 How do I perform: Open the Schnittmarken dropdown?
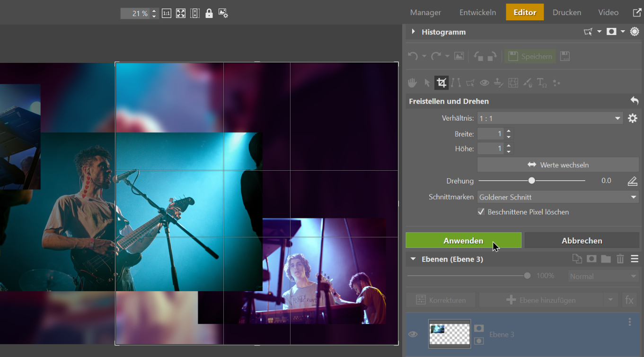click(x=558, y=197)
